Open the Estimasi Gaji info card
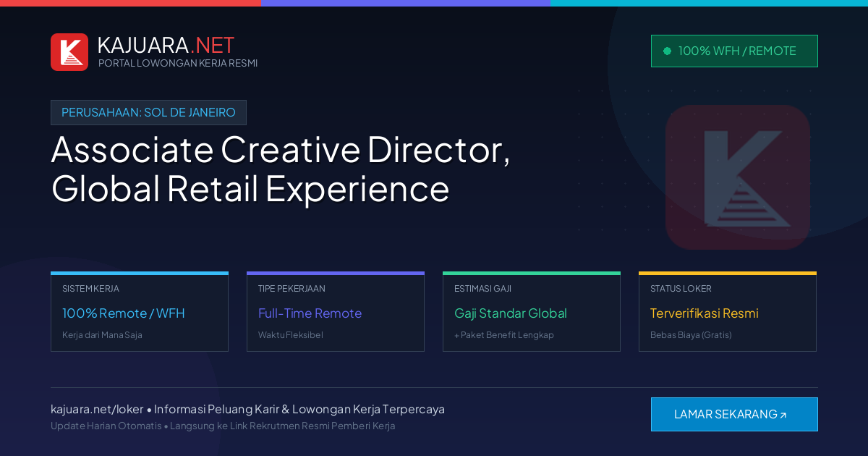 click(532, 311)
